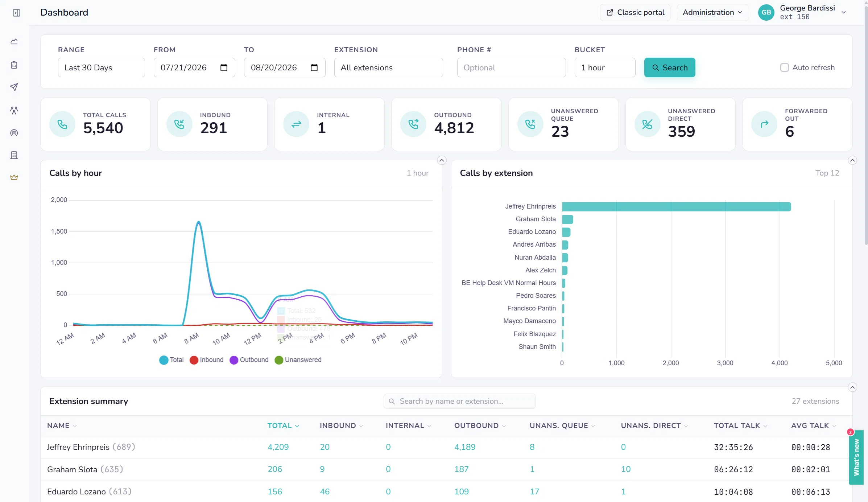Collapse the Extension summary panel

pos(852,387)
